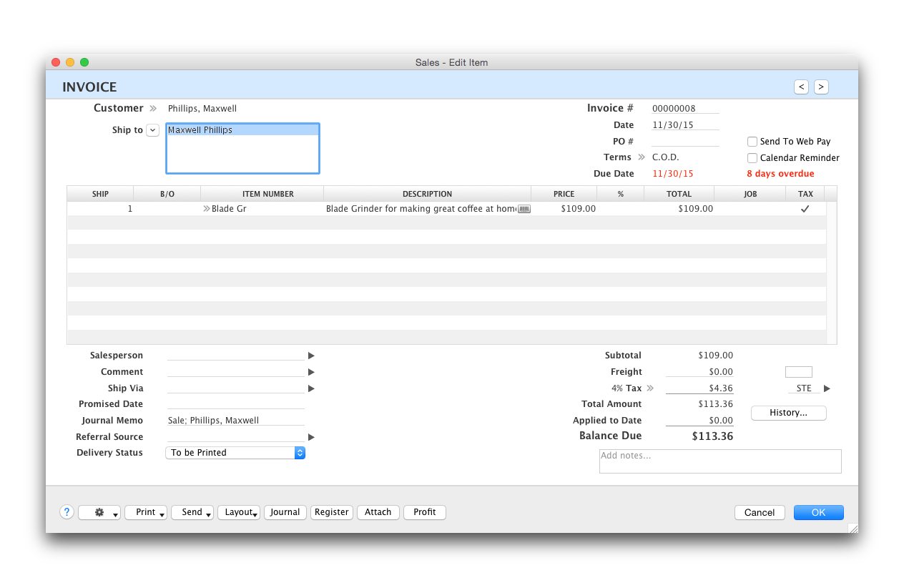Open the gear settings menu
904x588 pixels.
(99, 512)
